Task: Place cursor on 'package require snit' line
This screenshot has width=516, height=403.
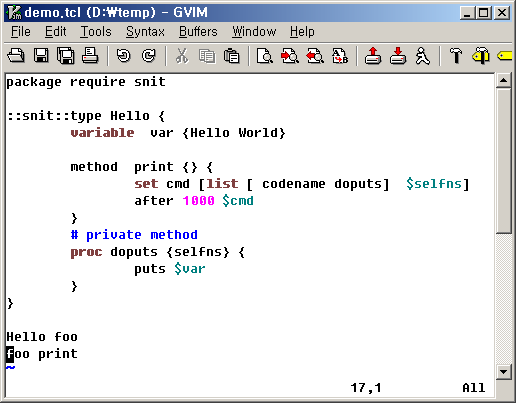Action: (86, 82)
